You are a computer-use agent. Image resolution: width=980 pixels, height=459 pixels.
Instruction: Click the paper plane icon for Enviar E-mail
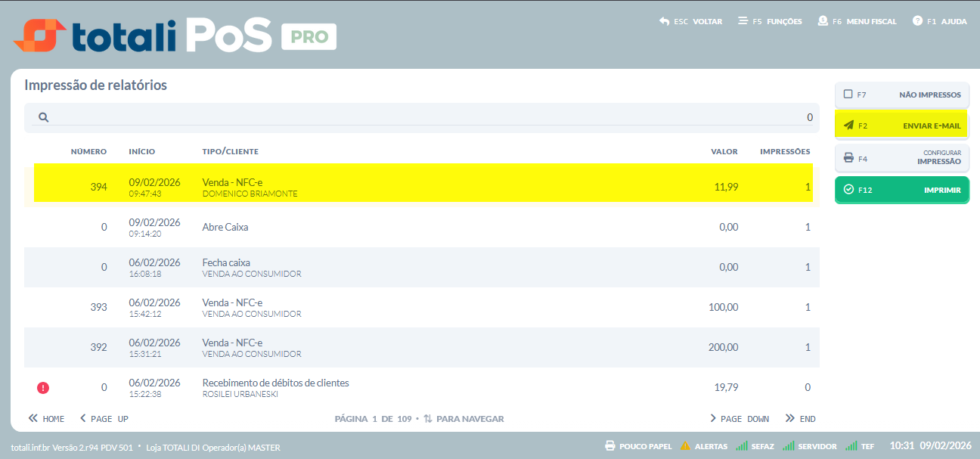click(x=848, y=126)
